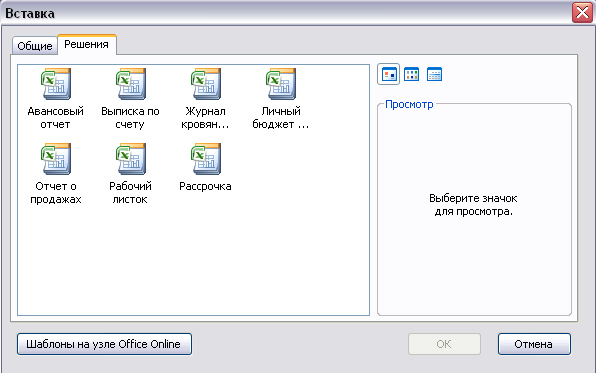Viewport: 596px width, 373px height.
Task: Click the disabled OK button
Action: point(444,344)
